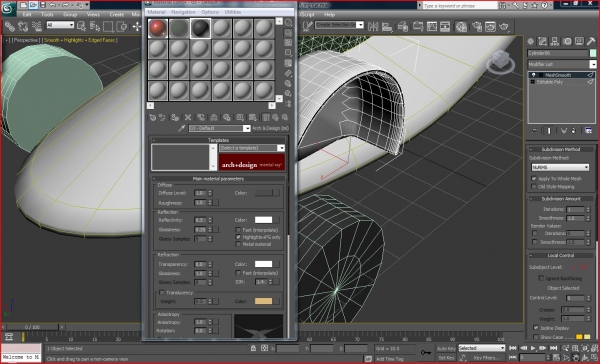The height and width of the screenshot is (364, 600).
Task: Click Assign Material to Selection icon
Action: (x=175, y=118)
